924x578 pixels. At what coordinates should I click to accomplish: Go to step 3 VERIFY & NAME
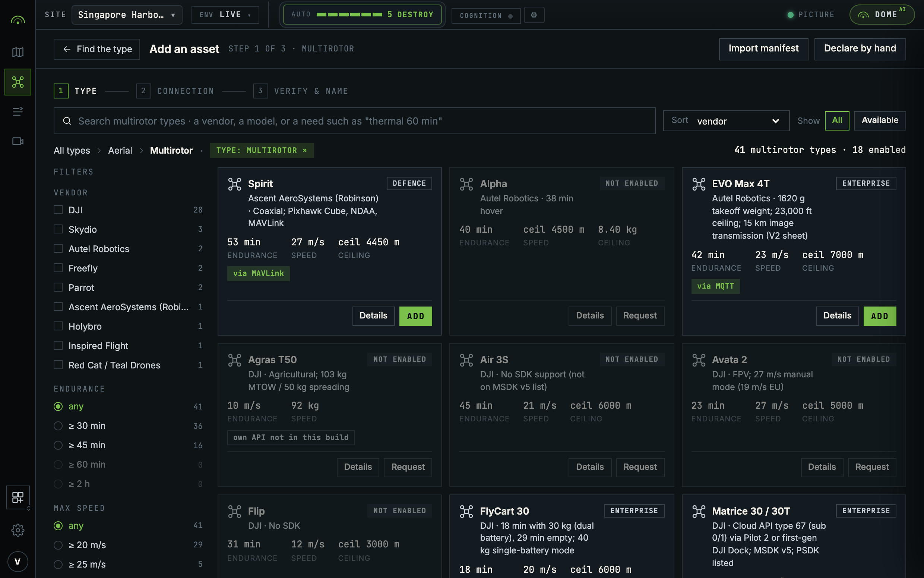coord(301,91)
